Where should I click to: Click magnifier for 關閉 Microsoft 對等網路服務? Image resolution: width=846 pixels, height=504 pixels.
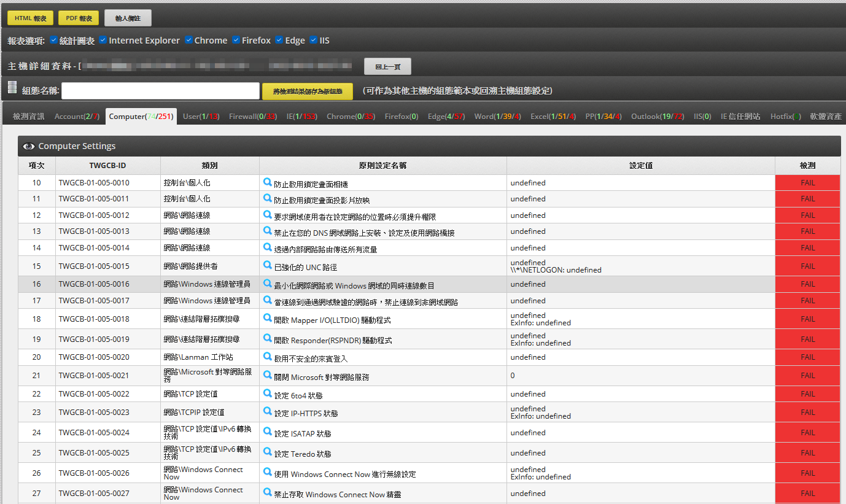(x=267, y=374)
